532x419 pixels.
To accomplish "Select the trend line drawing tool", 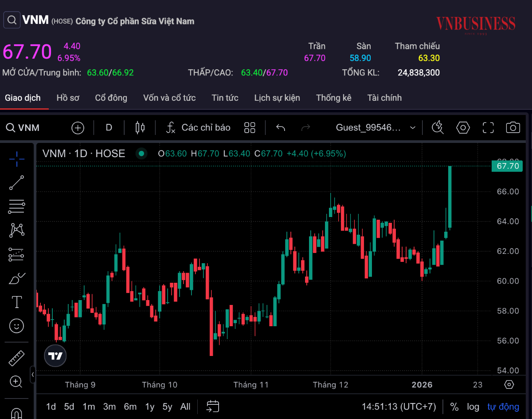I will [17, 182].
